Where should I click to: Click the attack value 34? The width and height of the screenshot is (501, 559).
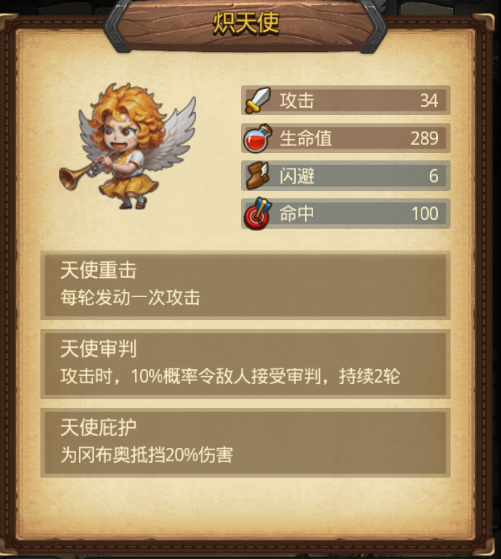(429, 101)
